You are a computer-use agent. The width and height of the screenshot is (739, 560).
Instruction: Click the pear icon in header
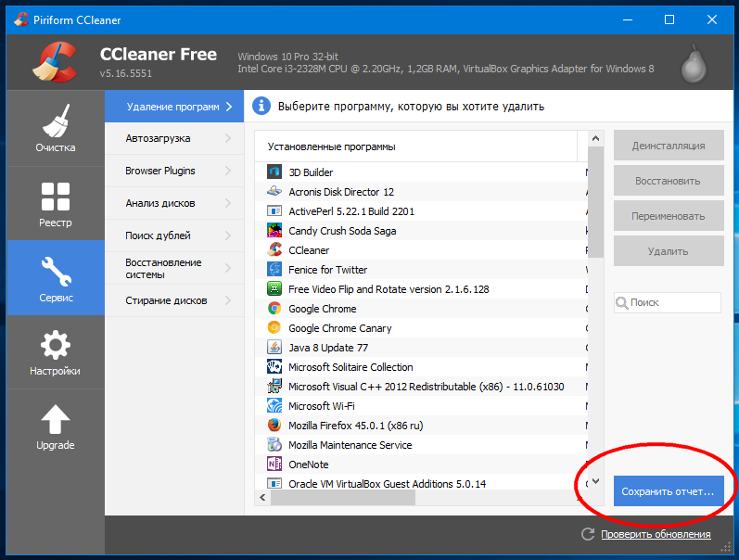pyautogui.click(x=694, y=64)
